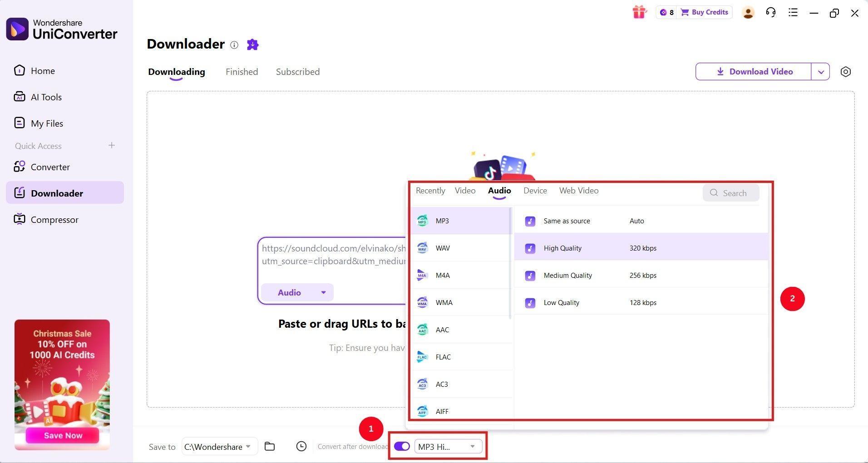
Task: Toggle Convert after download switch
Action: [x=402, y=446]
